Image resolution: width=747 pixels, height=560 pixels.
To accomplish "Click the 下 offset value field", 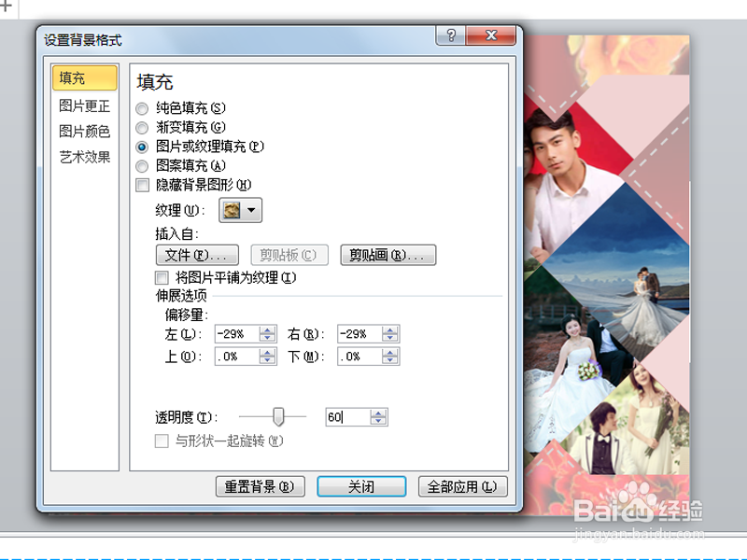I will click(359, 357).
